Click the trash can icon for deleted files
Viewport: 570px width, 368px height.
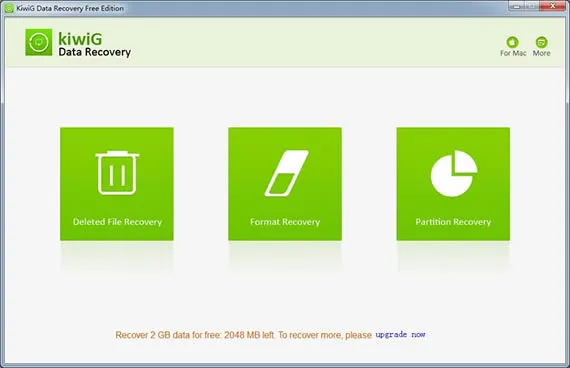click(x=117, y=173)
